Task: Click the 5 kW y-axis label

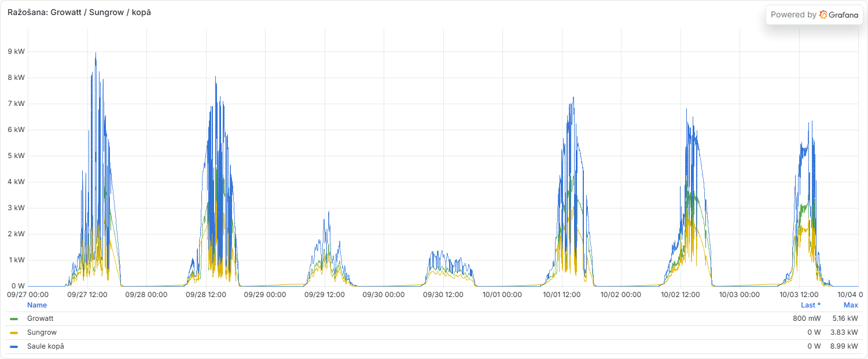Action: tap(16, 156)
